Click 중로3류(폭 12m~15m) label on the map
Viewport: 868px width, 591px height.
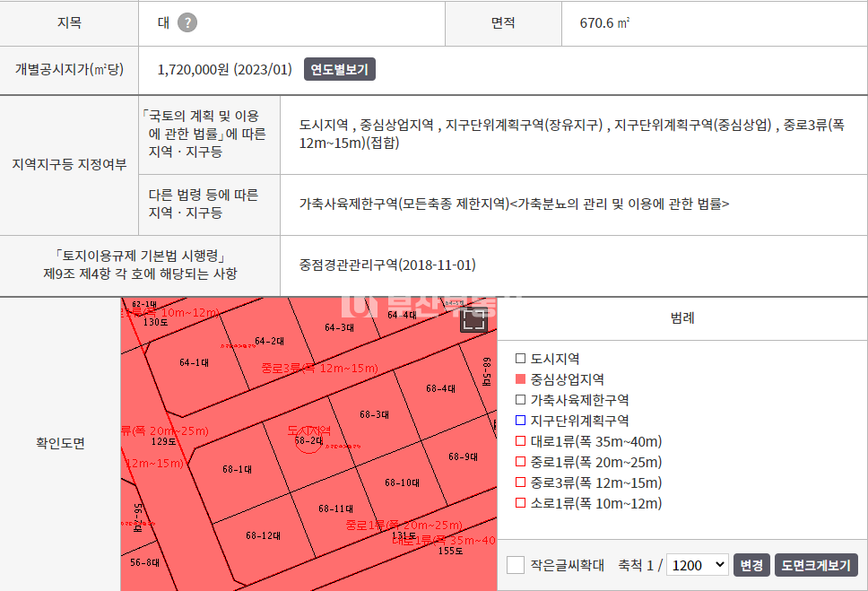320,368
